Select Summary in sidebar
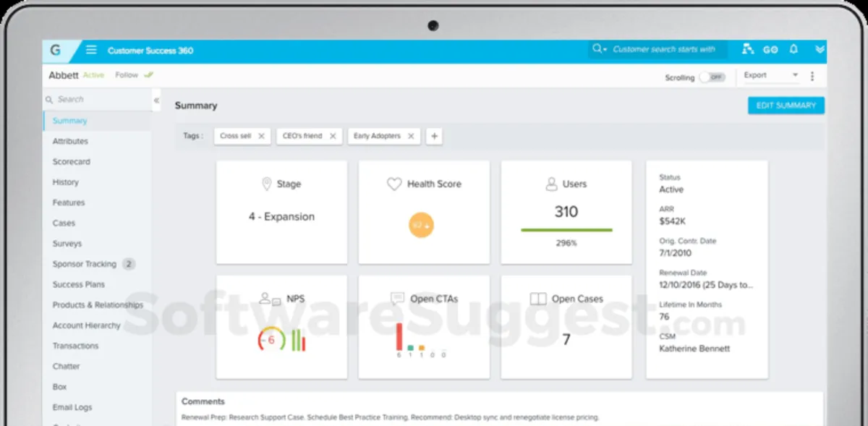868x426 pixels. (x=97, y=121)
